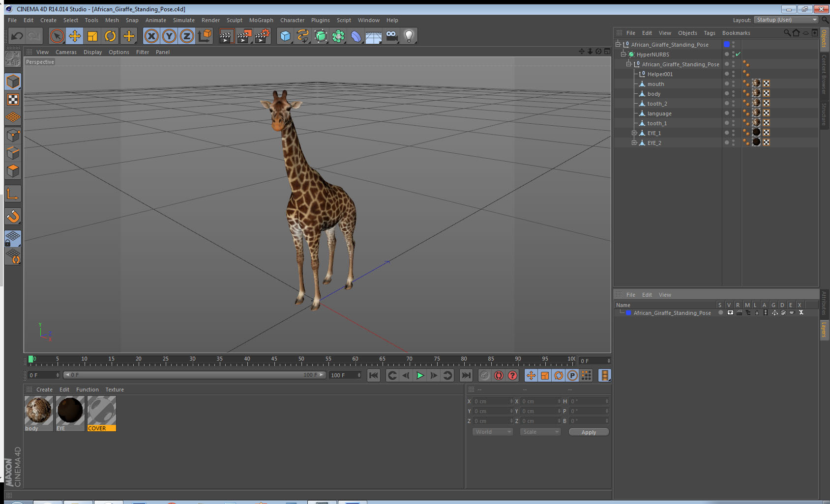The width and height of the screenshot is (830, 504).
Task: Select the COVER material swatch
Action: [x=102, y=414]
